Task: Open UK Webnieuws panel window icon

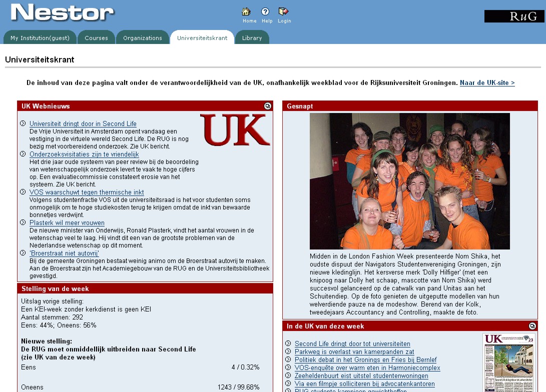Action: 267,106
